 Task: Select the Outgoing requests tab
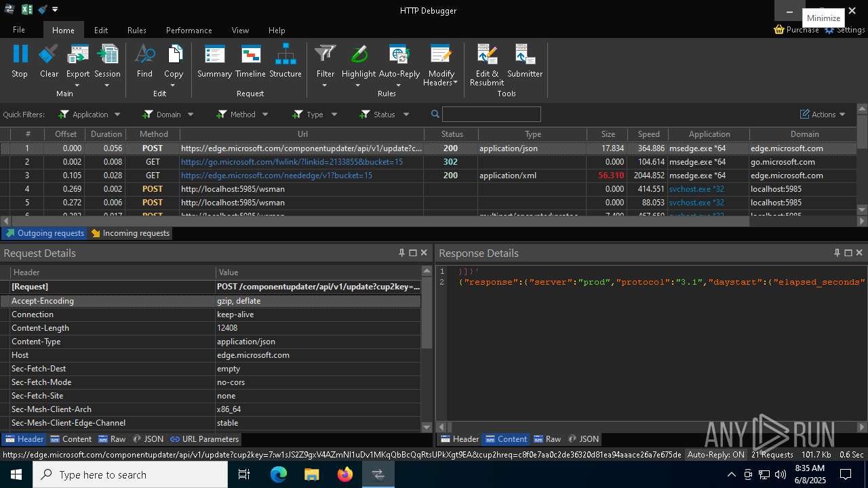(x=45, y=233)
